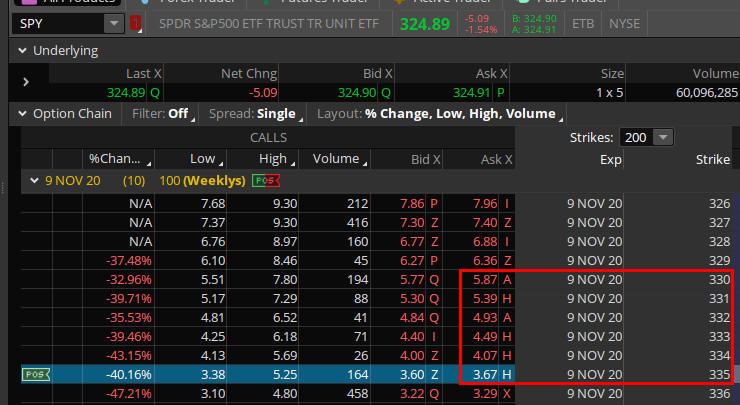The image size is (740, 405).
Task: Click ask price 3.67 for 335 strike
Action: (485, 374)
